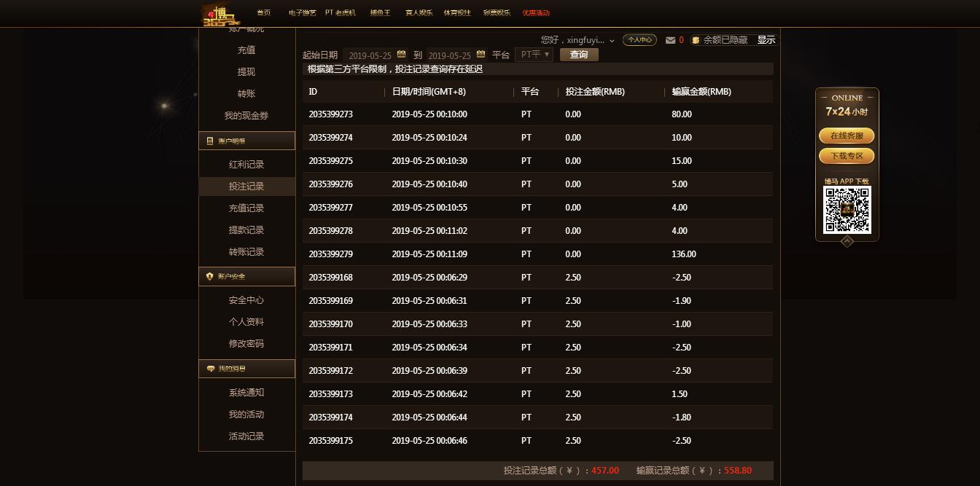Click the 我的消息 section icon
Screen dimensions: 980x486
coord(211,369)
